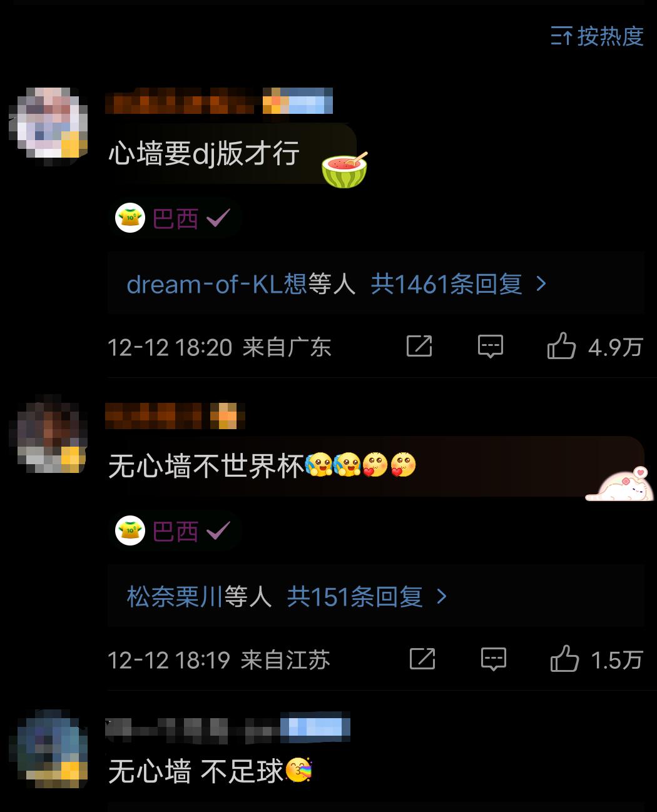This screenshot has width=657, height=812.
Task: Tap share icon on 18:19 comment
Action: pyautogui.click(x=422, y=659)
